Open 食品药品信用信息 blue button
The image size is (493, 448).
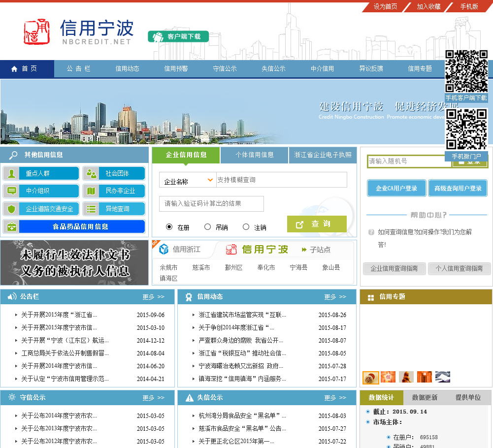coord(82,226)
